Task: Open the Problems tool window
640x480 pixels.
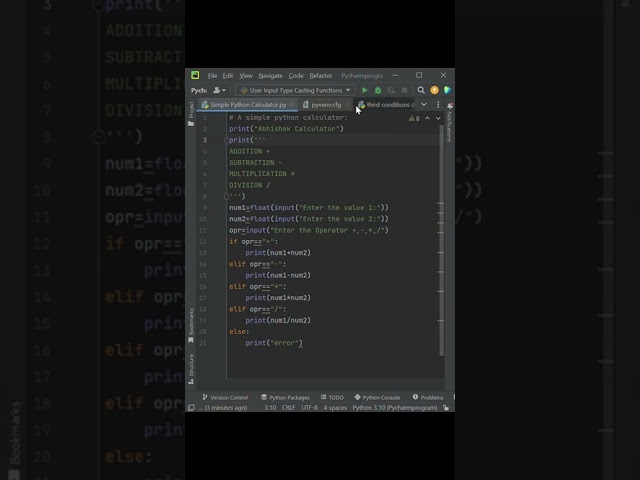Action: 427,397
